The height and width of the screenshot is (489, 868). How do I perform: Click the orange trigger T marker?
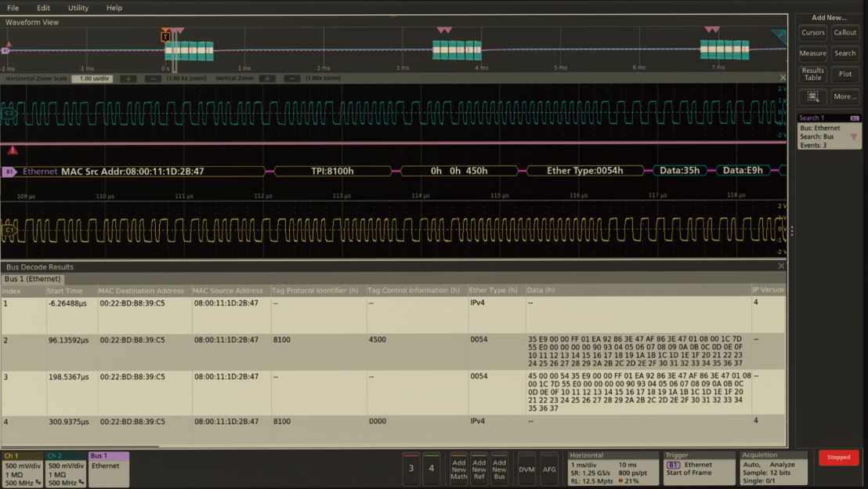(165, 37)
